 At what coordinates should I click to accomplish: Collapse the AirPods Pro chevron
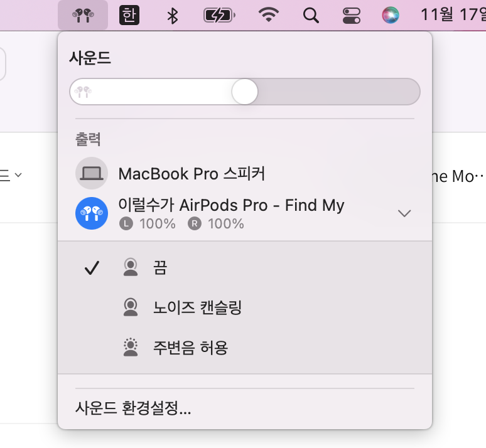(x=404, y=213)
